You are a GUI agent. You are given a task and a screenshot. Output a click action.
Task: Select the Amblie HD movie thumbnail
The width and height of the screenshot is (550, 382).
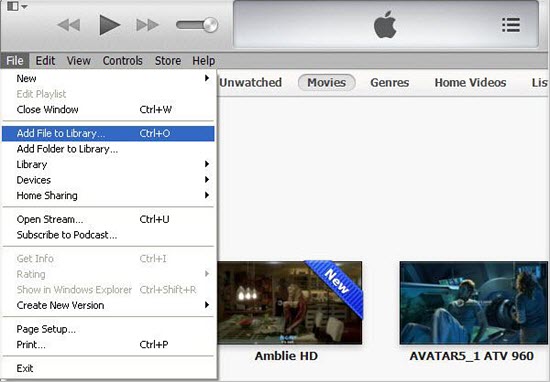coord(290,302)
